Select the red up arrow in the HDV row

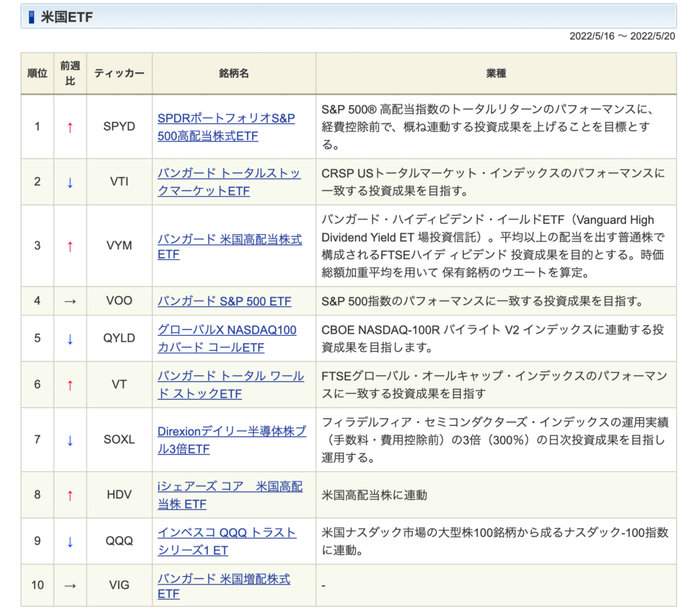click(x=70, y=496)
